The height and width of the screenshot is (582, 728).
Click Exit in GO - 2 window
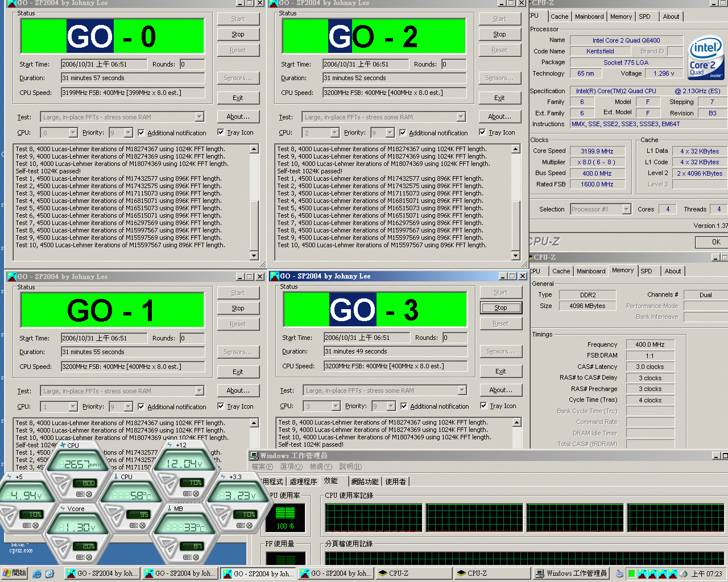coord(499,98)
